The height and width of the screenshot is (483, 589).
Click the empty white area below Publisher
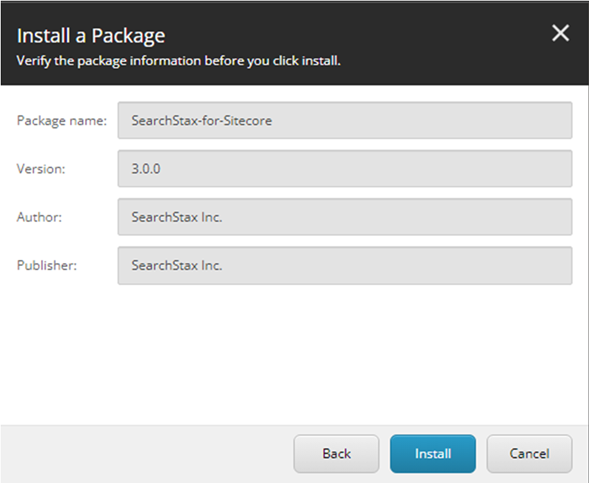pos(294,353)
